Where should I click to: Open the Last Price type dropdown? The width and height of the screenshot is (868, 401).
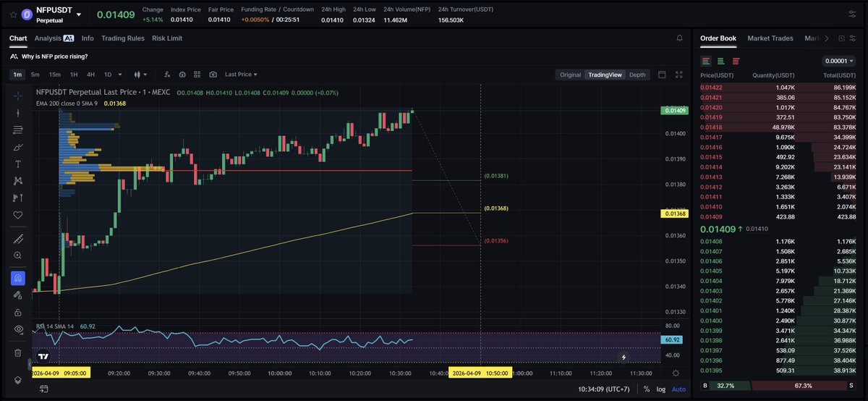pos(241,75)
